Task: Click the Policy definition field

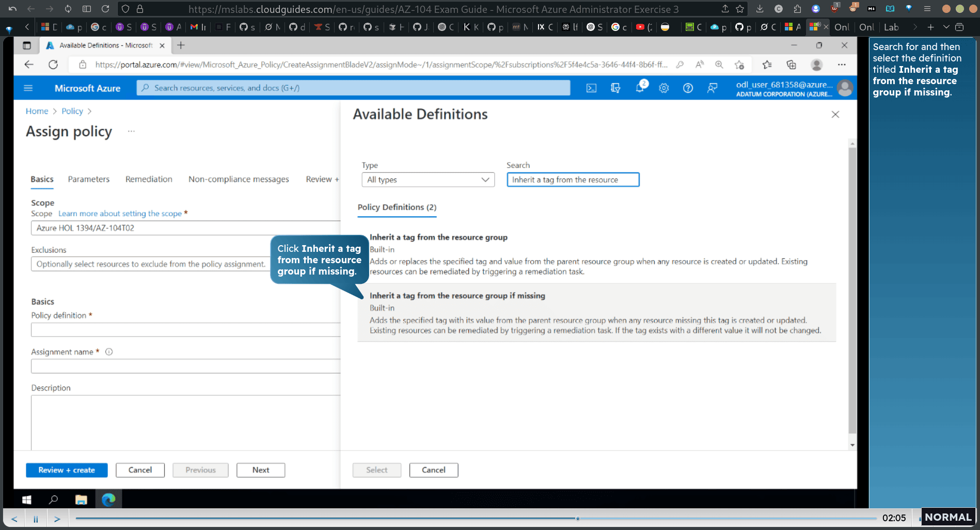Action: 185,330
